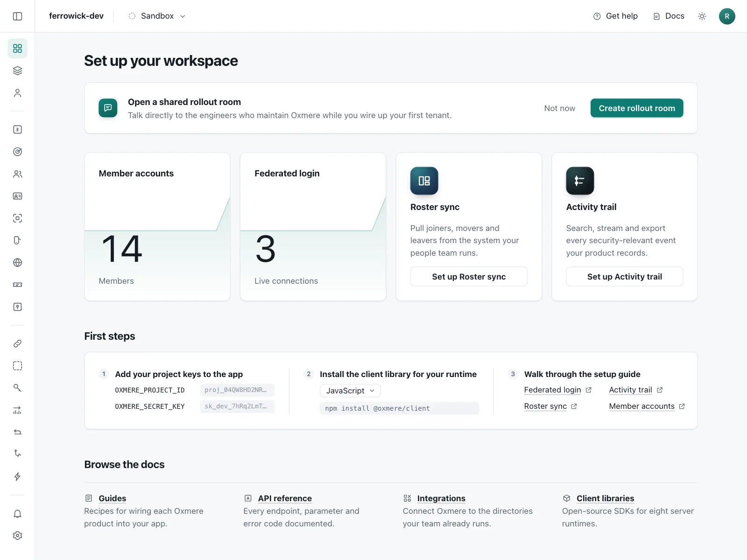Viewport: 747px width, 560px height.
Task: Click Get help in top bar
Action: (615, 16)
